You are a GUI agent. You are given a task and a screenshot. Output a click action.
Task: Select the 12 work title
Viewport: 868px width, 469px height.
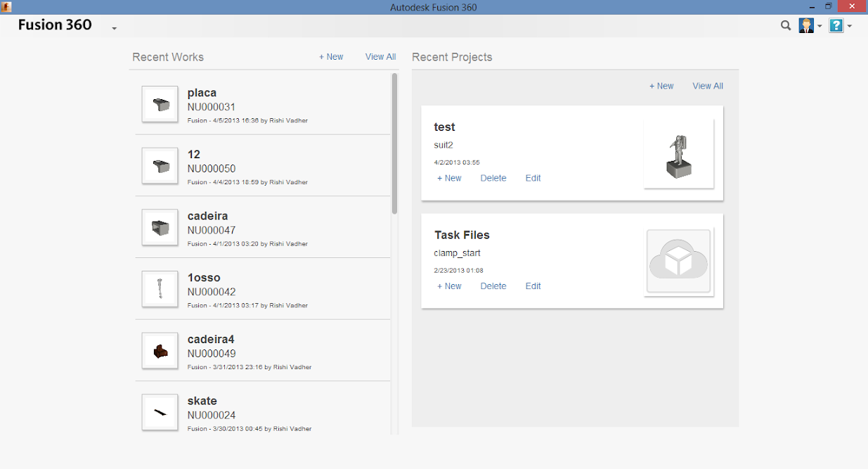[x=194, y=154]
